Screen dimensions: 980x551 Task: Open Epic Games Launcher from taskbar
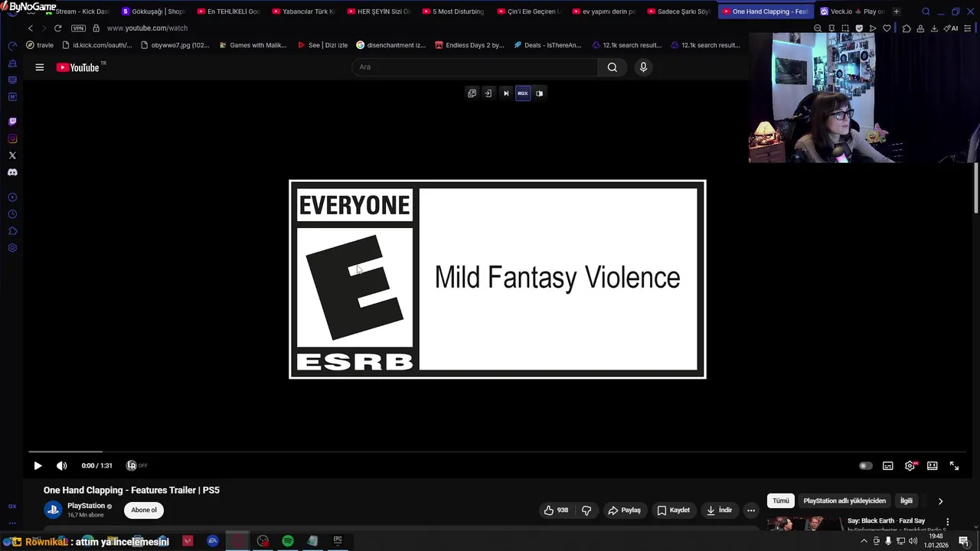(x=338, y=541)
